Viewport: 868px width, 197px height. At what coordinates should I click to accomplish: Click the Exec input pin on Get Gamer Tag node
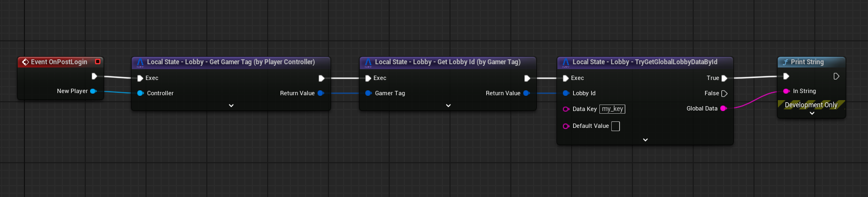140,78
